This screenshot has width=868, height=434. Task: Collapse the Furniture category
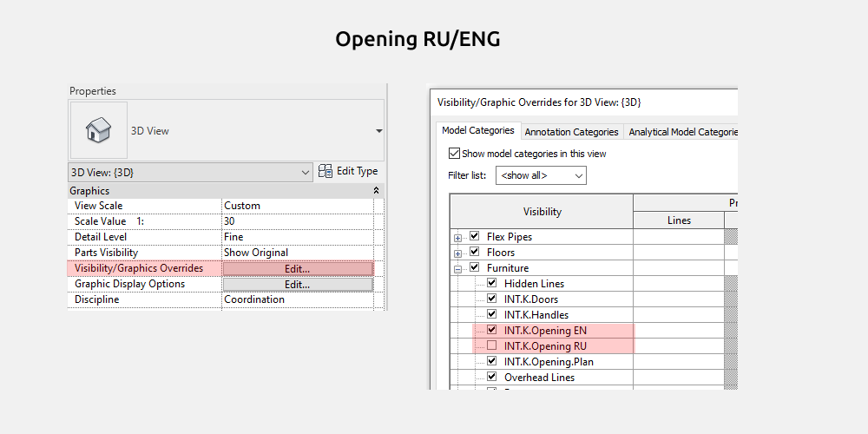pyautogui.click(x=457, y=268)
